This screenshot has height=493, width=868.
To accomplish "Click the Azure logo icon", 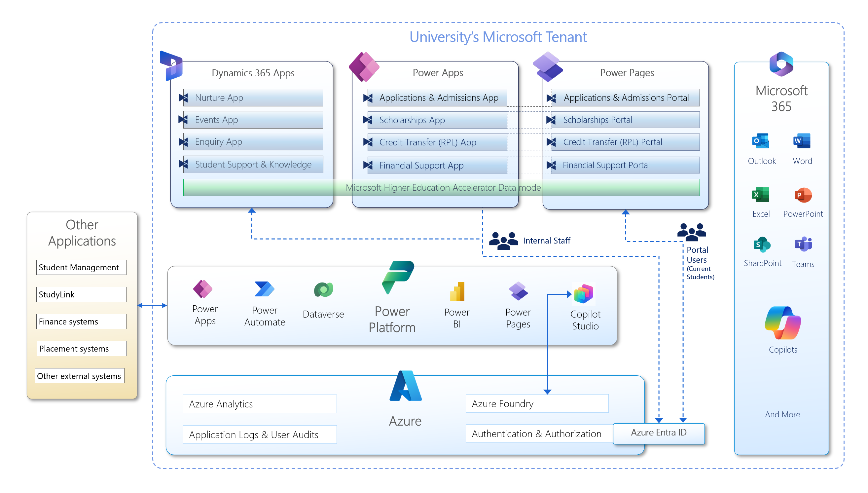I will click(x=405, y=386).
